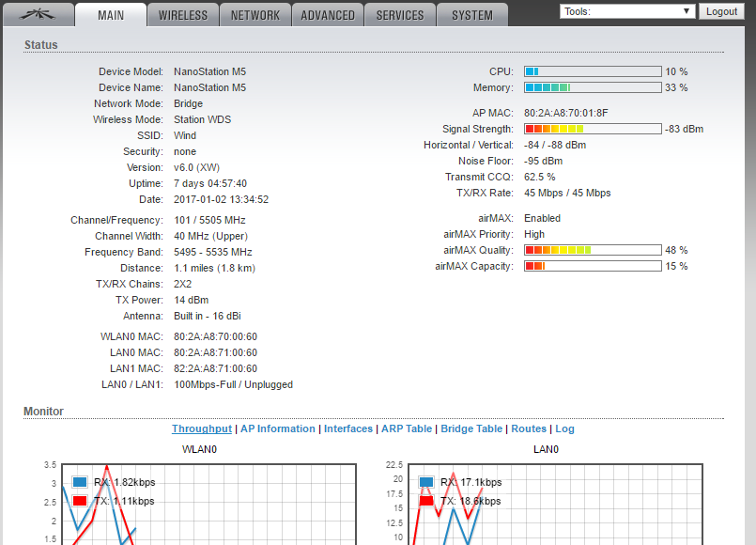Open the Interfaces monitor link
Viewport: 756px width, 545px height.
coord(348,428)
